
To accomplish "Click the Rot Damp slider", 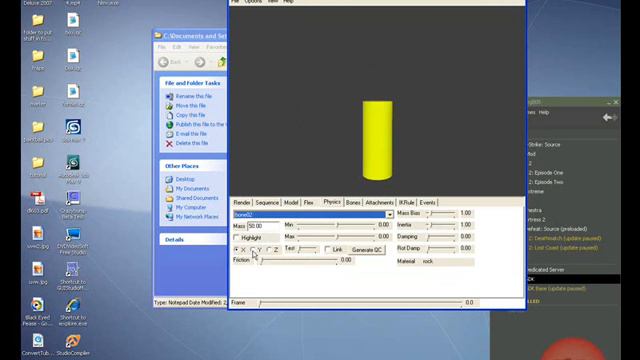I will coord(441,249).
